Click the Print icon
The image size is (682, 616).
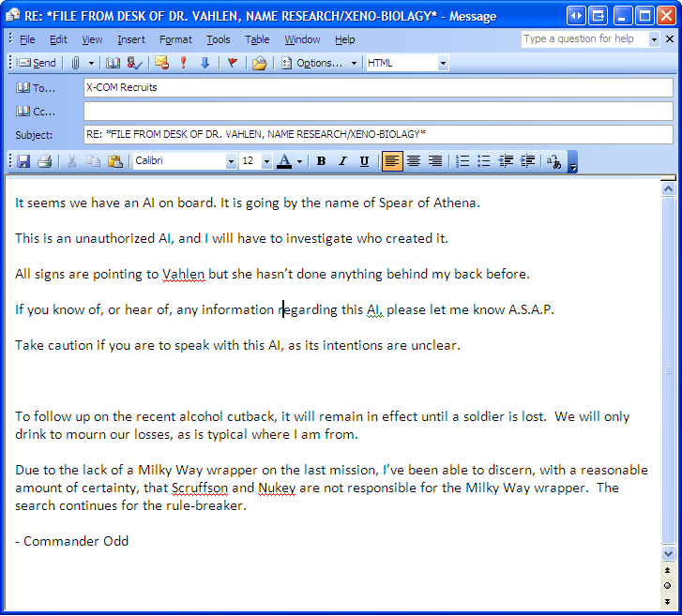tap(44, 161)
